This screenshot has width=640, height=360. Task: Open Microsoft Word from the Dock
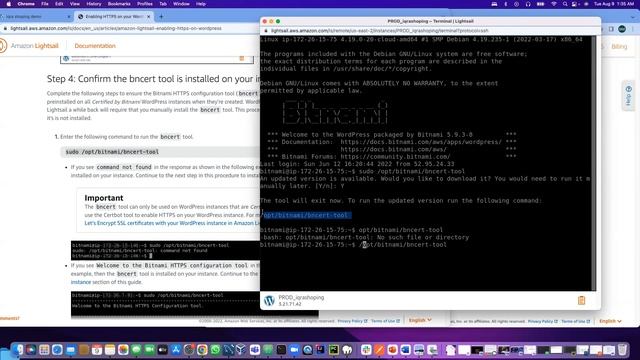405,349
